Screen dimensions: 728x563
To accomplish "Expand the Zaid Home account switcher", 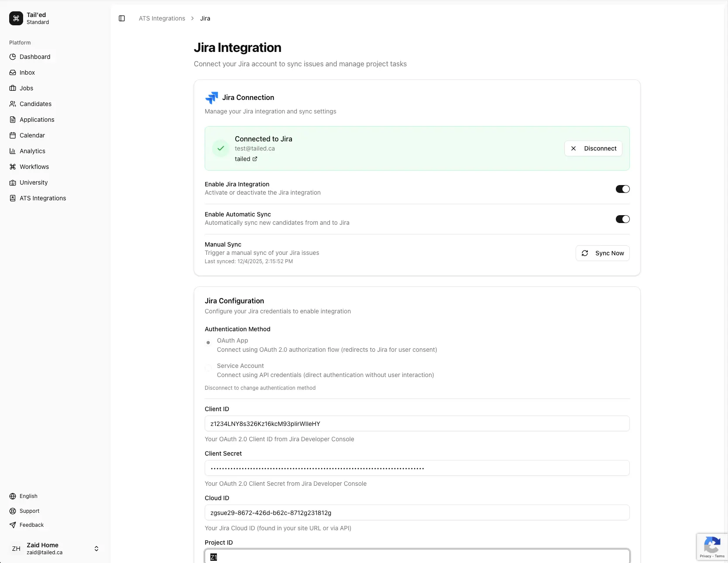I will pos(96,549).
